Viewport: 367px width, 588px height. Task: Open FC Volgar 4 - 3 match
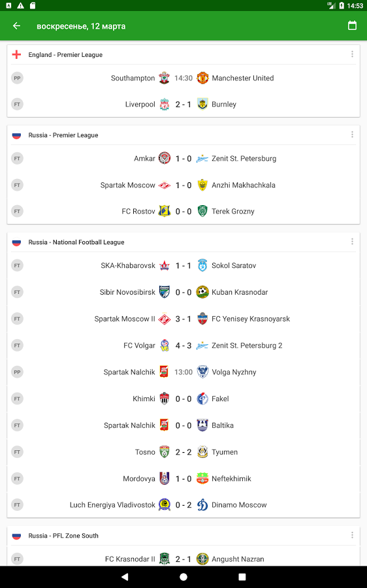pos(183,346)
